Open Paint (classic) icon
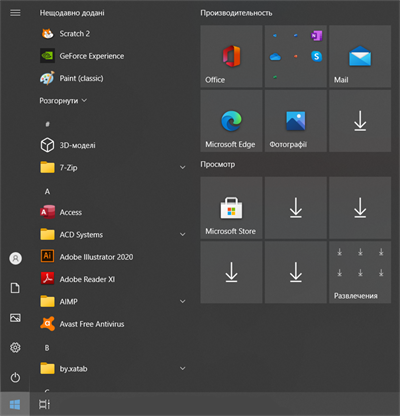The image size is (400, 416). pyautogui.click(x=47, y=78)
